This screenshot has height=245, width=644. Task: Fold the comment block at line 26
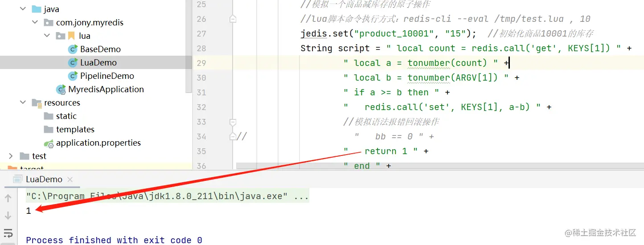[233, 19]
